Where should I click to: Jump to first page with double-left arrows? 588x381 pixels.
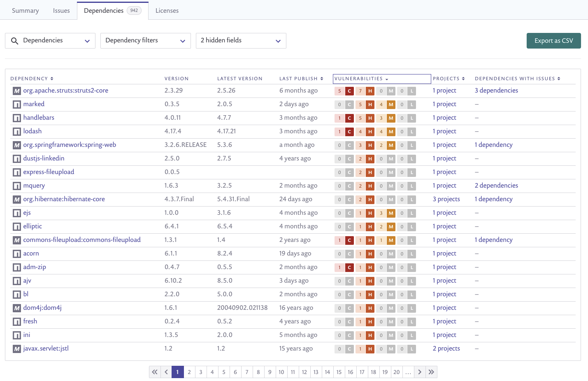(x=155, y=372)
